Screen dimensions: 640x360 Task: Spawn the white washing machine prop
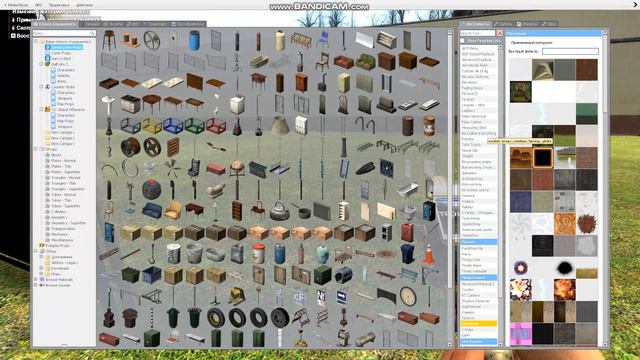(x=237, y=104)
